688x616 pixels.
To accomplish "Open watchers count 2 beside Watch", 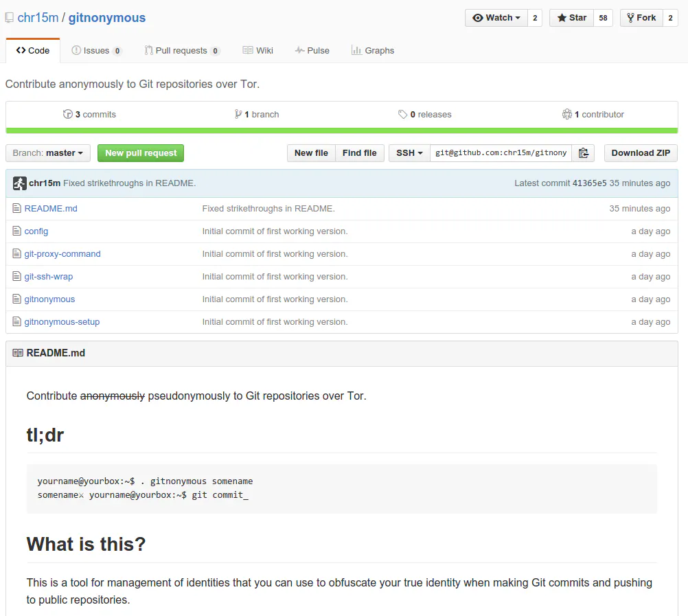I will 535,18.
